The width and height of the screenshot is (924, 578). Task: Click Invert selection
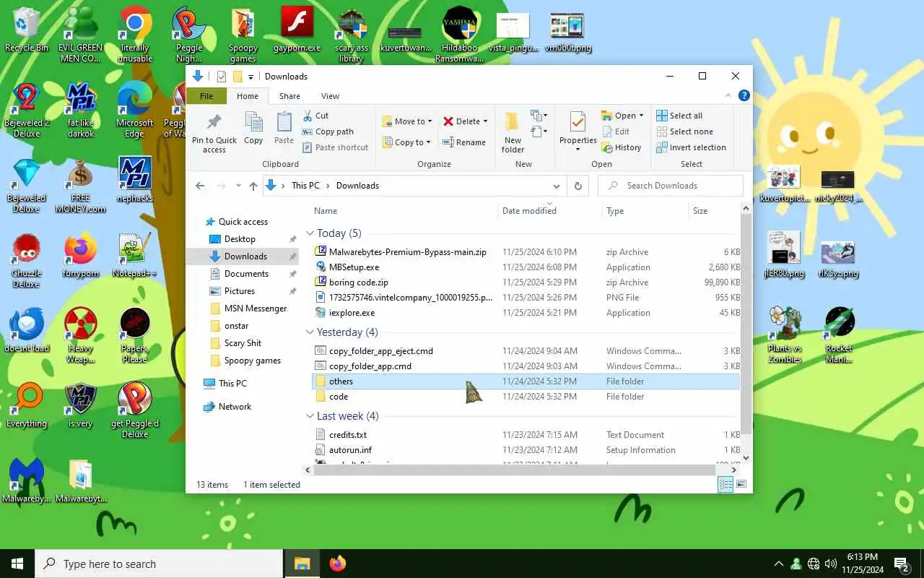point(691,147)
